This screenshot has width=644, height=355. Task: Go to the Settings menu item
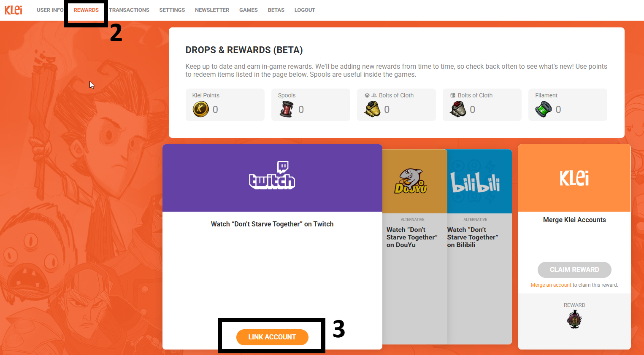coord(172,10)
